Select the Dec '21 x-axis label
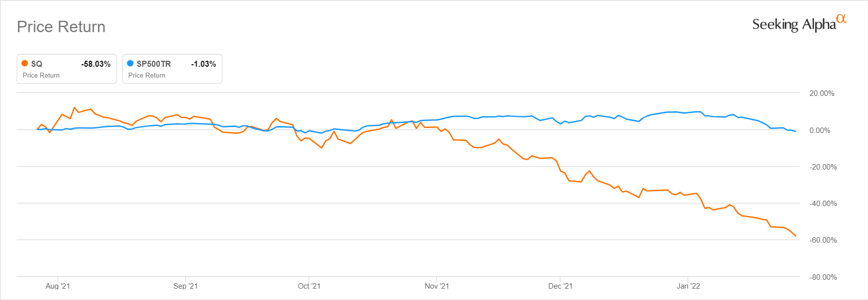 click(560, 286)
